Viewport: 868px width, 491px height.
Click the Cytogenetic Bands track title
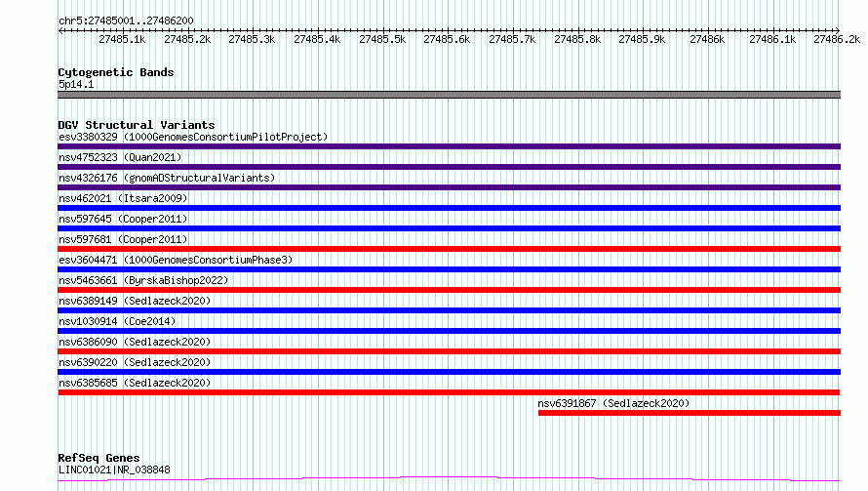116,72
